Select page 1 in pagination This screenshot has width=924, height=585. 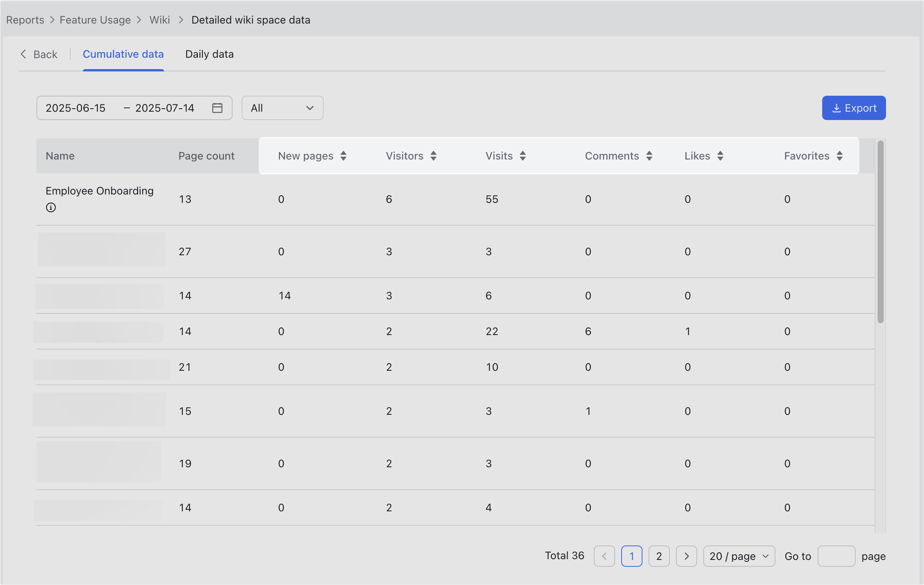[x=631, y=556]
